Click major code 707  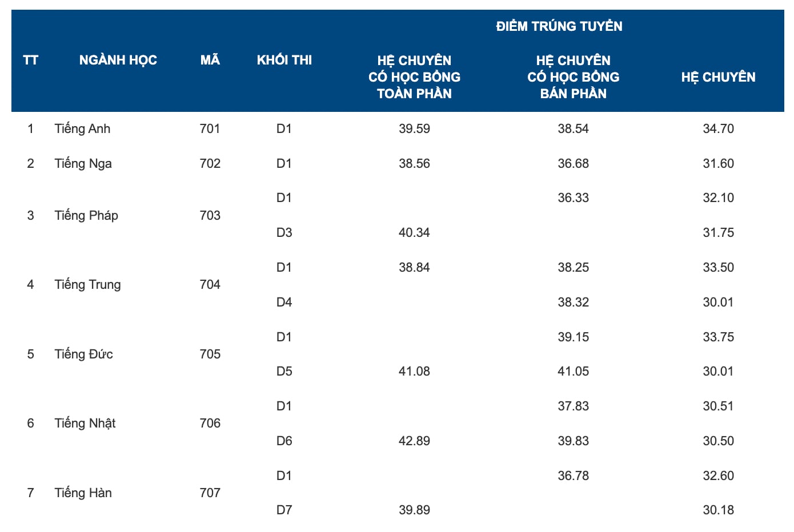[210, 493]
